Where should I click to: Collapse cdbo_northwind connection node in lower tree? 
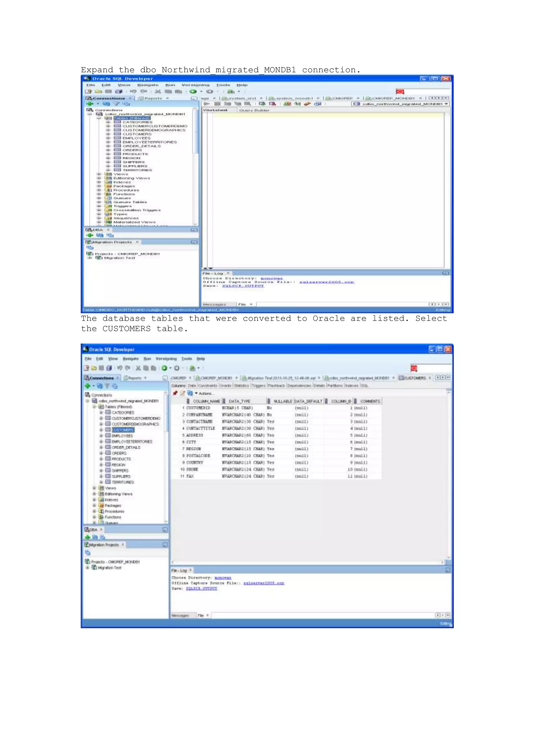point(87,401)
